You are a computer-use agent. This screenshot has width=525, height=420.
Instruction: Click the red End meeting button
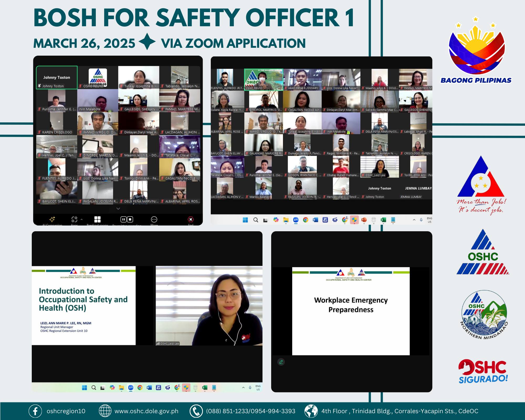[191, 219]
